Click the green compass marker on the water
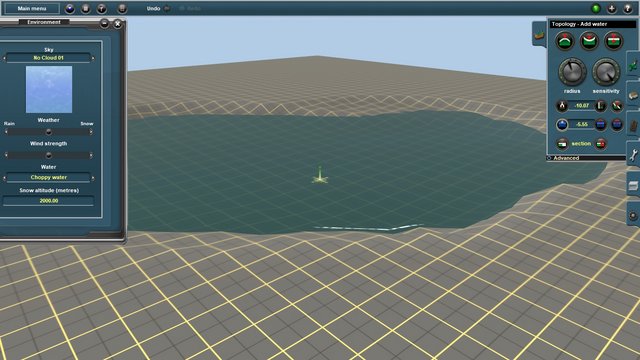 [320, 176]
